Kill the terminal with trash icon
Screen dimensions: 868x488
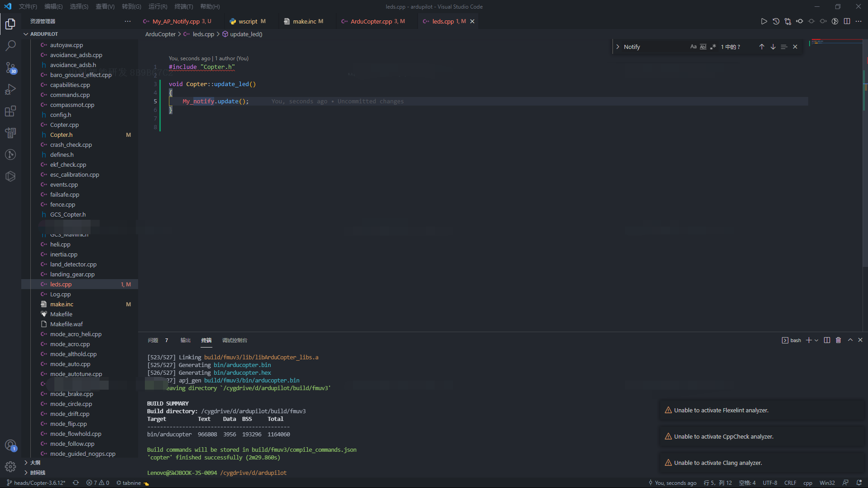coord(838,340)
